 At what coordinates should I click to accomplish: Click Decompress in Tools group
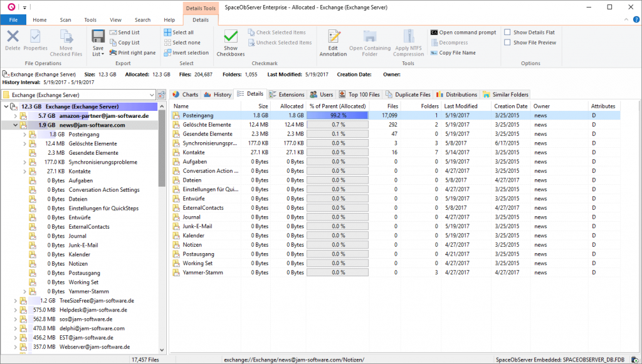[449, 43]
